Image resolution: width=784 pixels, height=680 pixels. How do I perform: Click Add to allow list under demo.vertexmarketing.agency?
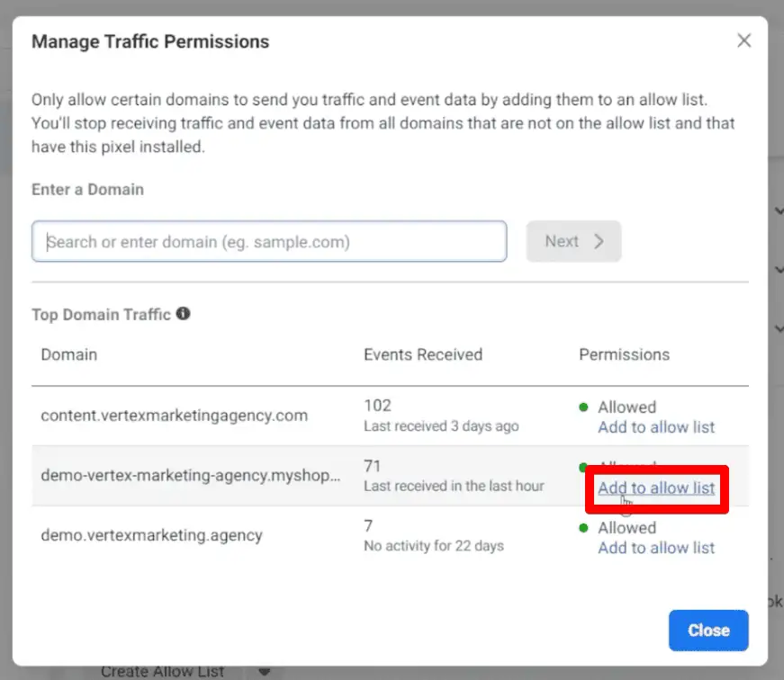[x=656, y=548]
